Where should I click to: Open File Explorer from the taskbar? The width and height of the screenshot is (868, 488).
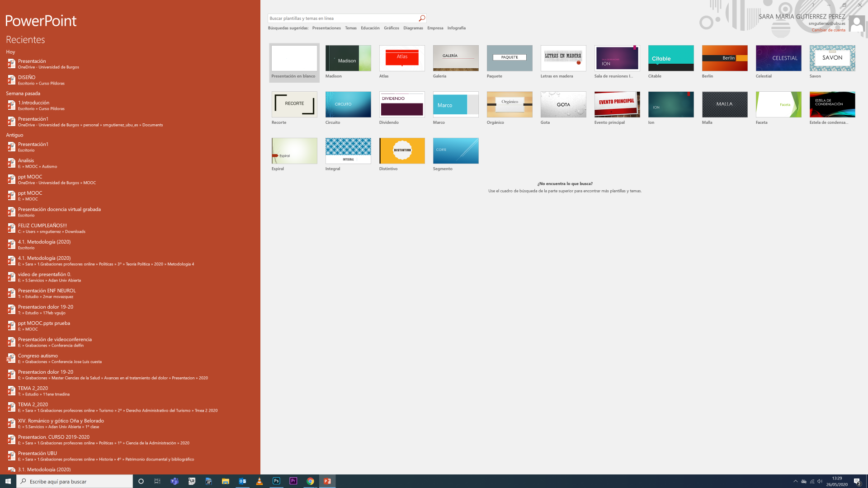click(x=225, y=481)
